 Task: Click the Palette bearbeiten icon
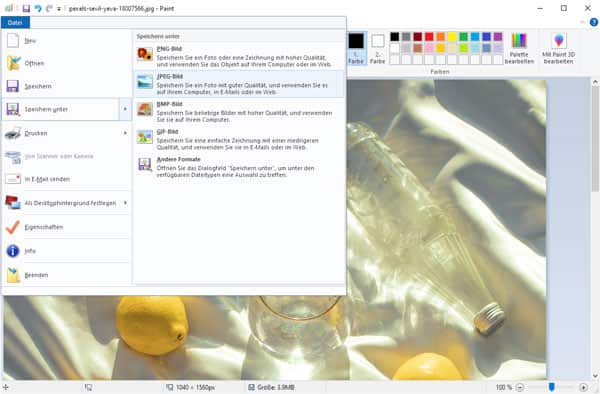click(519, 41)
